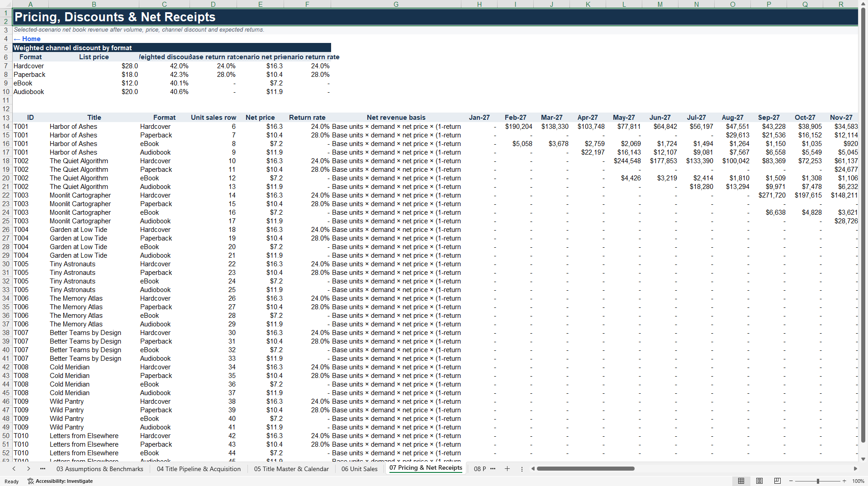Click Accessibility: Investigate status text
The image size is (868, 486).
click(64, 481)
